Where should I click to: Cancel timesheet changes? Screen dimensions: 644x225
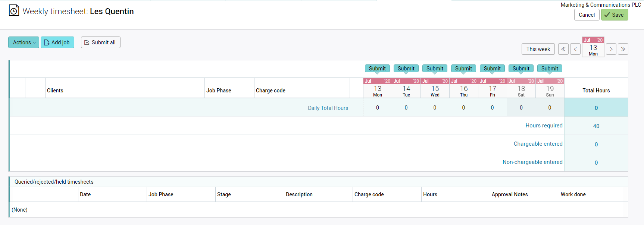pos(587,15)
